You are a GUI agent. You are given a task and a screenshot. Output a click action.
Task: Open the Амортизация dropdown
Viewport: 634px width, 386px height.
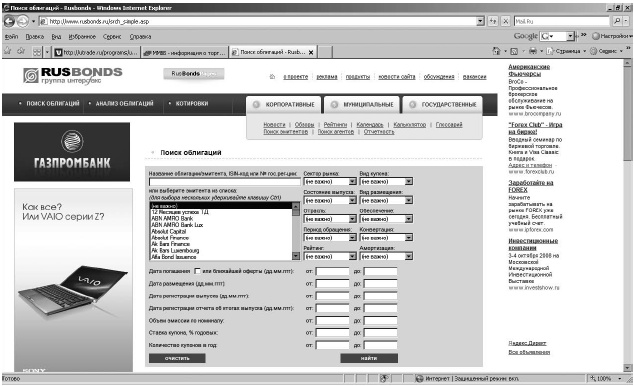[386, 256]
